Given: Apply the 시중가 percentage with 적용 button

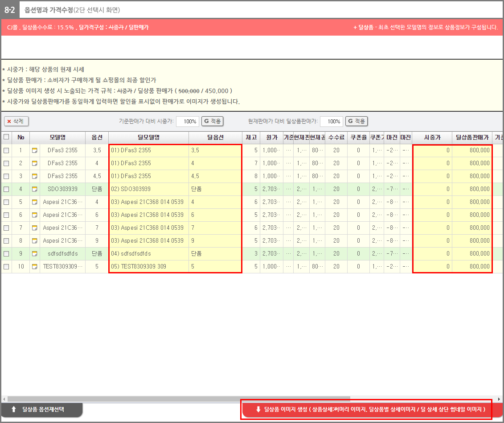Looking at the screenshot, I should point(212,121).
